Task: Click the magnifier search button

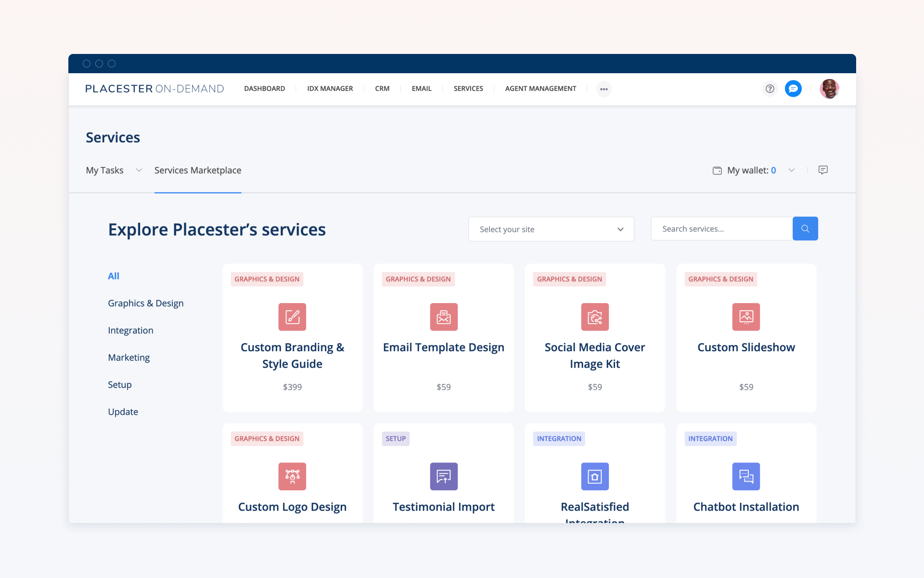Action: 805,229
